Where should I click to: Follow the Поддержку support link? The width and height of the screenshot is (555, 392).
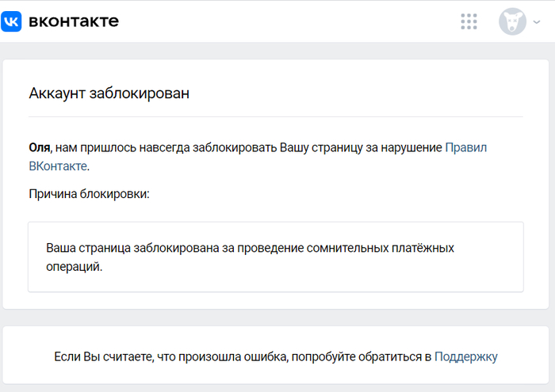tap(465, 356)
